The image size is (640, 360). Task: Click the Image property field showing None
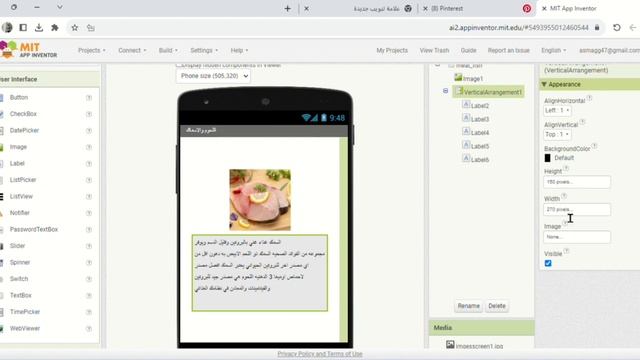click(577, 237)
